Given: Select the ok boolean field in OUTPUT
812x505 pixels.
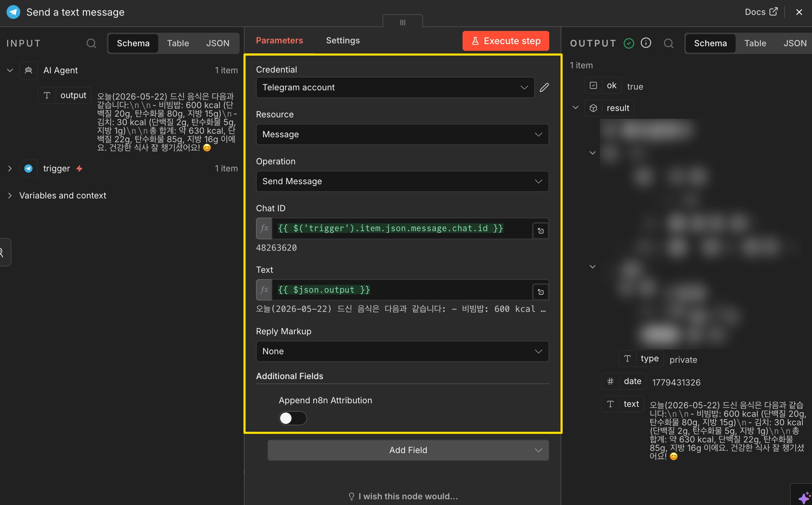Looking at the screenshot, I should (603, 85).
